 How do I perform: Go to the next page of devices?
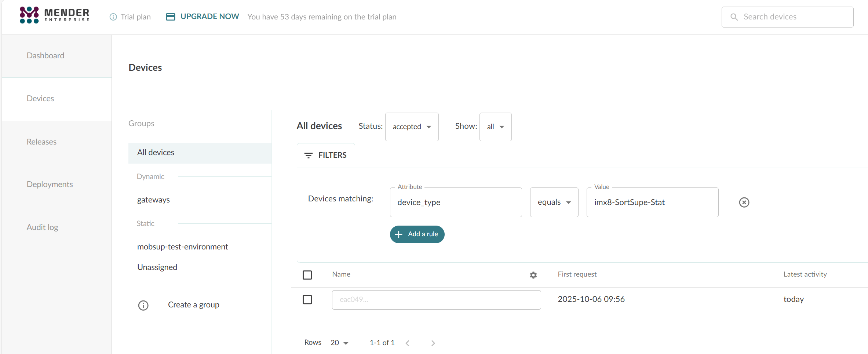pos(433,343)
